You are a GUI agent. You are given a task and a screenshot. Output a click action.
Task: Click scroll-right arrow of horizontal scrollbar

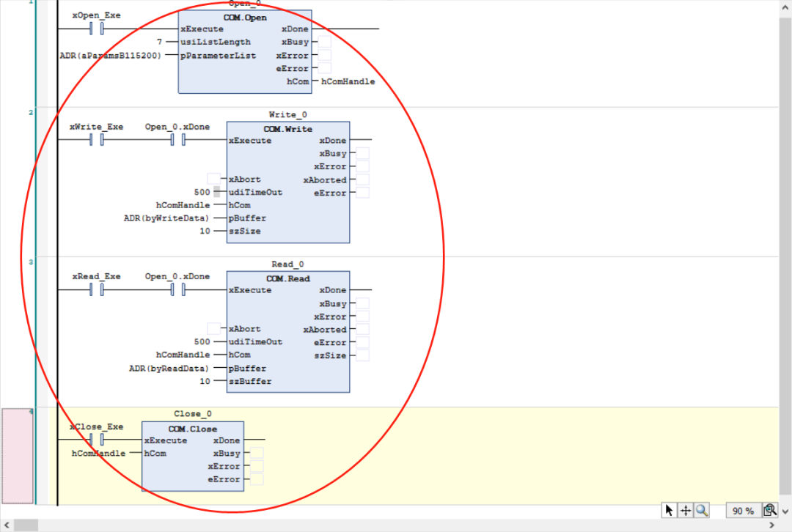pyautogui.click(x=771, y=525)
